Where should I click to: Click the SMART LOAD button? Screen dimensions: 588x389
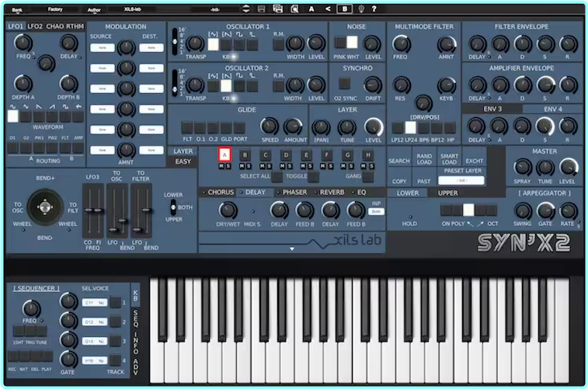click(x=449, y=159)
